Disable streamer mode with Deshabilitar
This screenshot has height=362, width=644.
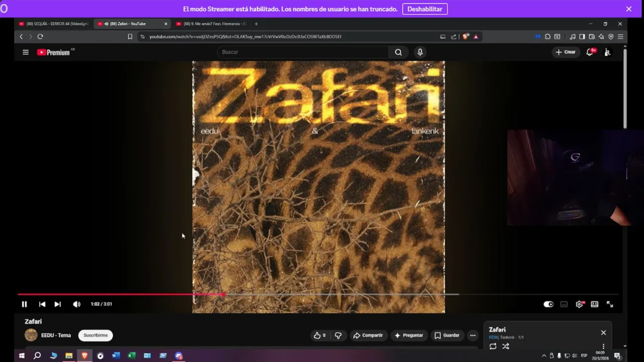pyautogui.click(x=425, y=9)
